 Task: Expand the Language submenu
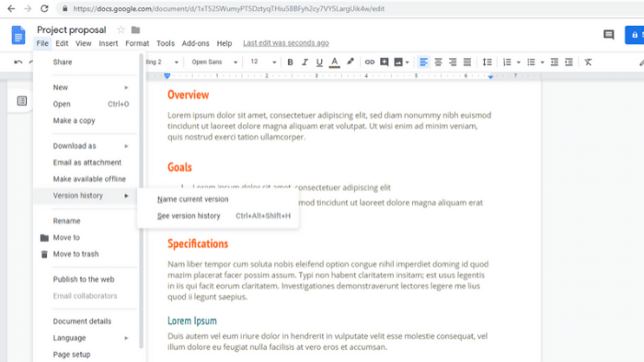point(91,338)
